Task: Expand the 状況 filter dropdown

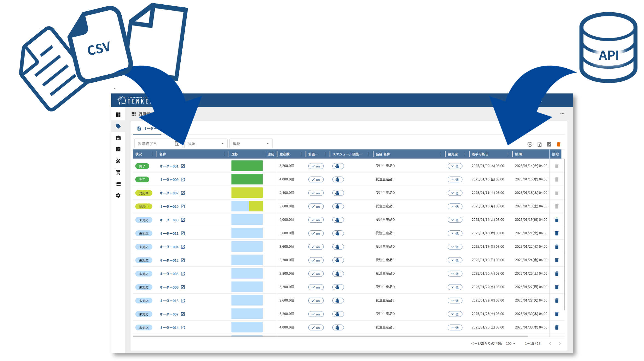Action: (206, 143)
